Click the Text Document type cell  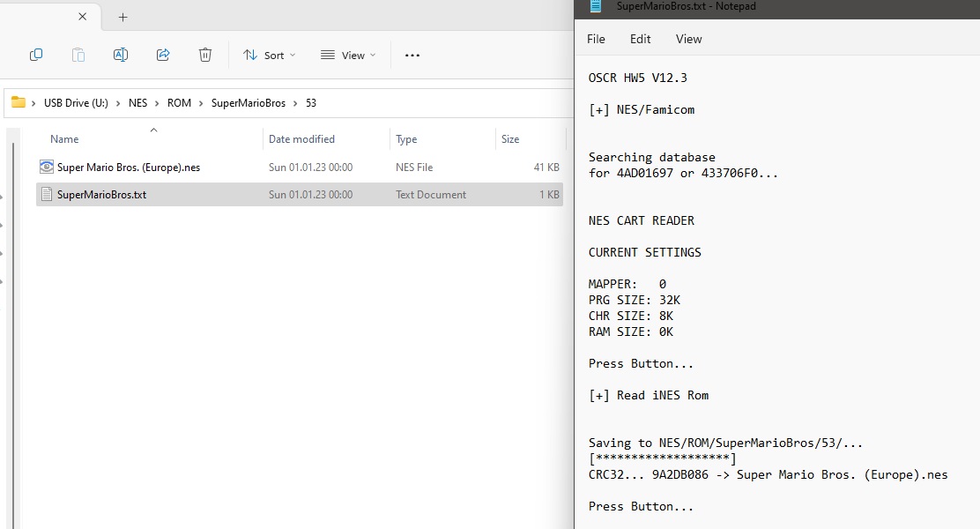pos(431,195)
